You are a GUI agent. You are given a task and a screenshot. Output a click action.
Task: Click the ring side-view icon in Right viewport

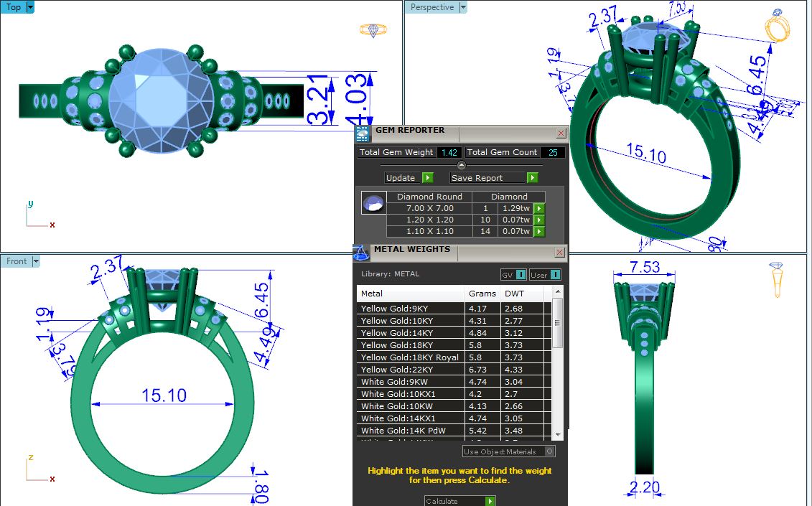coord(777,279)
